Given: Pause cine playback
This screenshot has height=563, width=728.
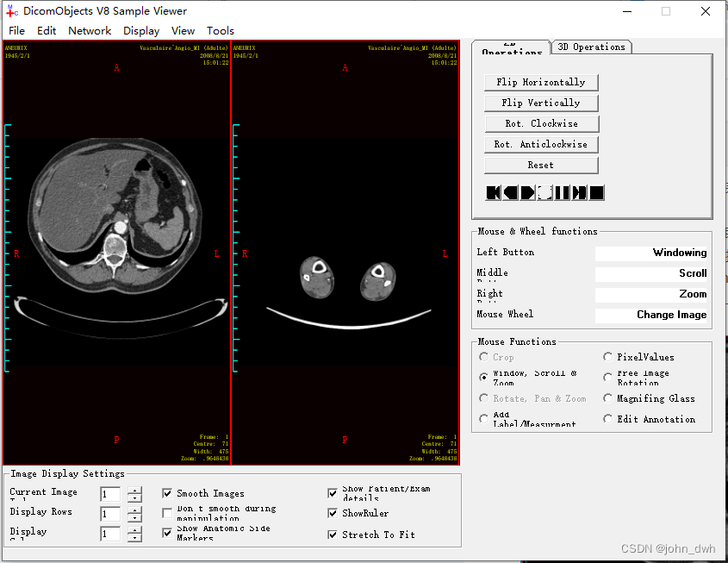Looking at the screenshot, I should (562, 192).
